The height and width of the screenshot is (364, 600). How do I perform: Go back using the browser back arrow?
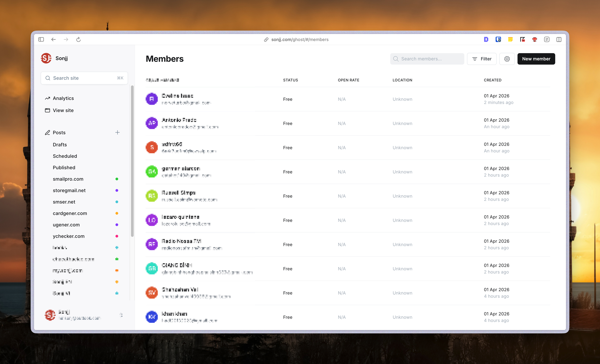tap(53, 39)
